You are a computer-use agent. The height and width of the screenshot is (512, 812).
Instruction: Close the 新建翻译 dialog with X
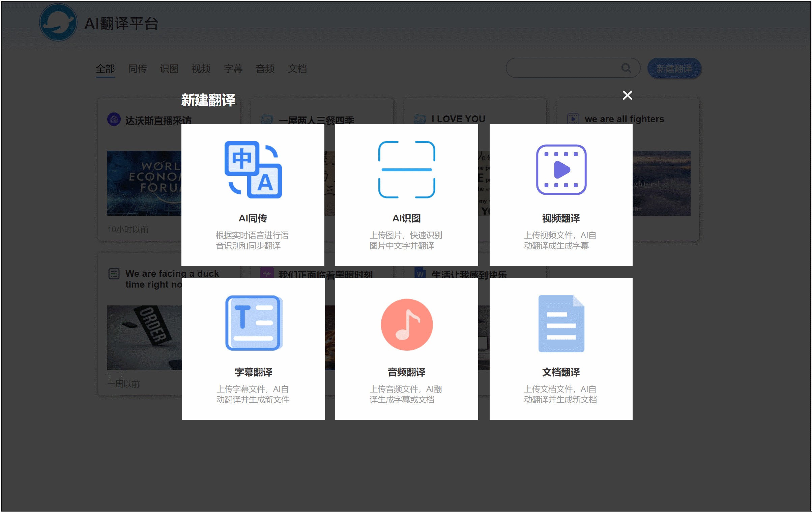coord(627,95)
